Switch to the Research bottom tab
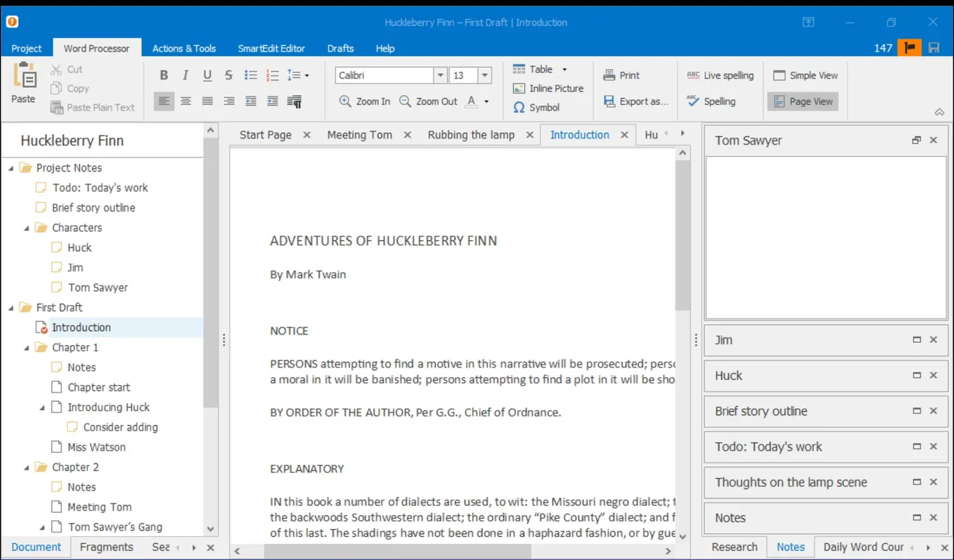The height and width of the screenshot is (560, 954). click(x=734, y=547)
